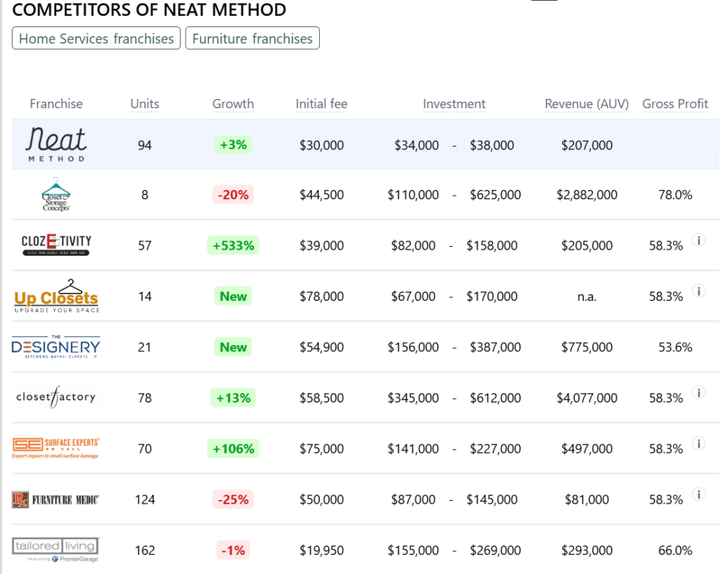Select the $293,000 revenue value
The image size is (728, 574).
[x=587, y=551]
